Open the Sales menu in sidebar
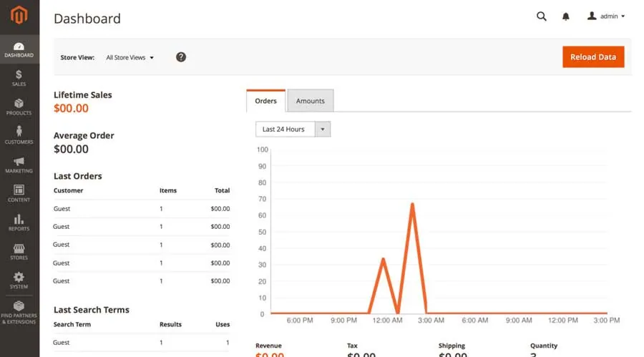The image size is (644, 357). pyautogui.click(x=19, y=78)
